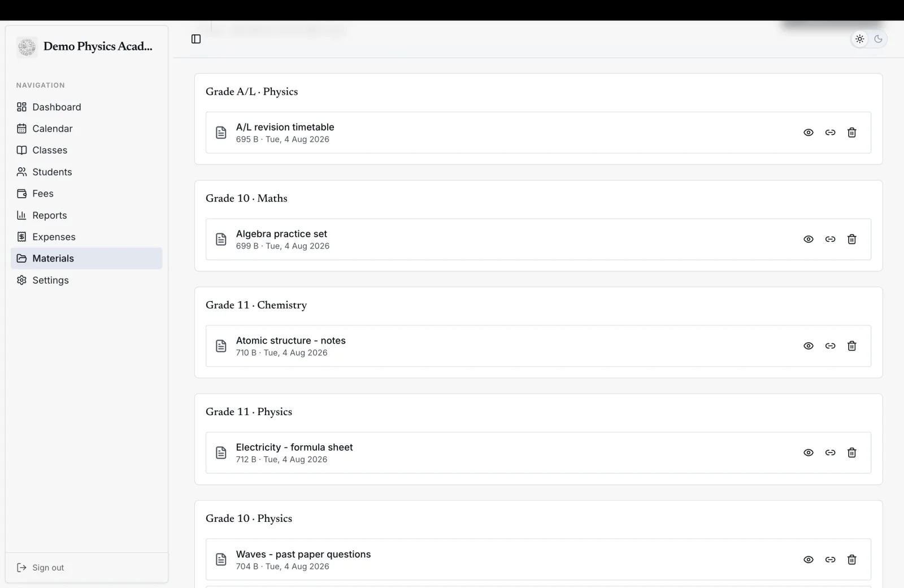Sign out of the account
The image size is (904, 588).
click(40, 568)
